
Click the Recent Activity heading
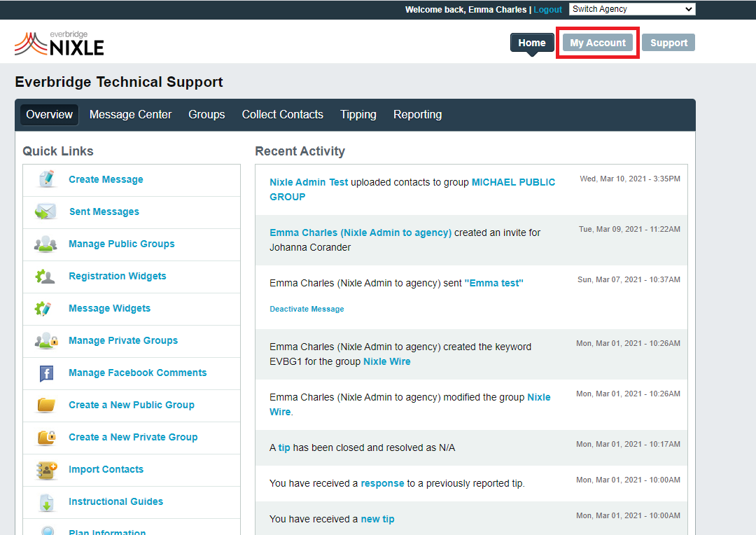(300, 151)
